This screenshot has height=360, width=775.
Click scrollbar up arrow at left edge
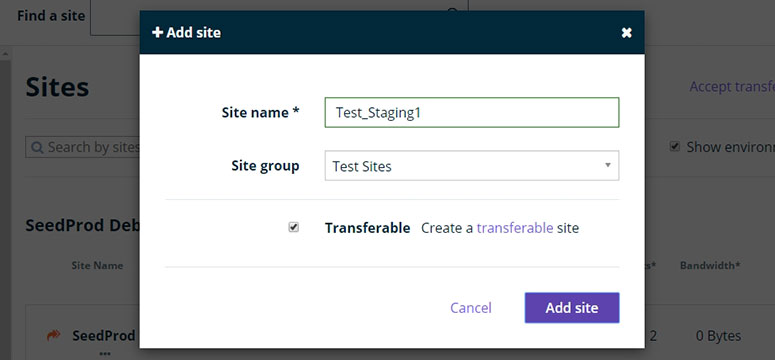coord(5,53)
